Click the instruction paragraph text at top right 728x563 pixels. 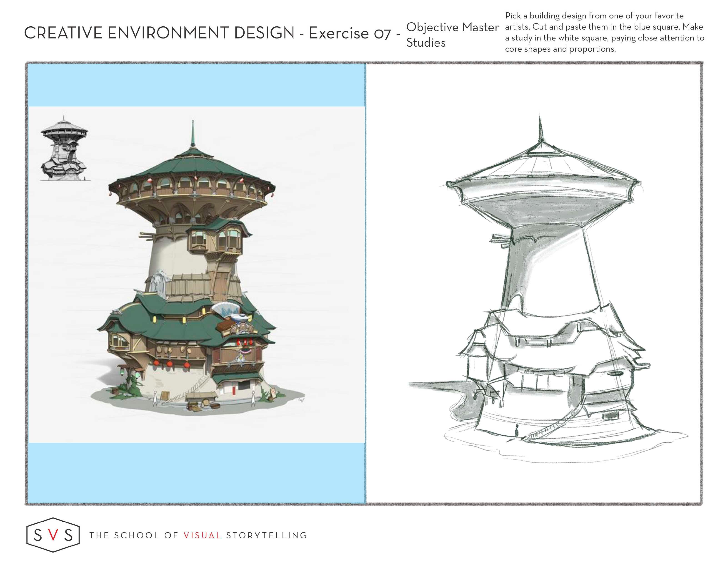604,32
